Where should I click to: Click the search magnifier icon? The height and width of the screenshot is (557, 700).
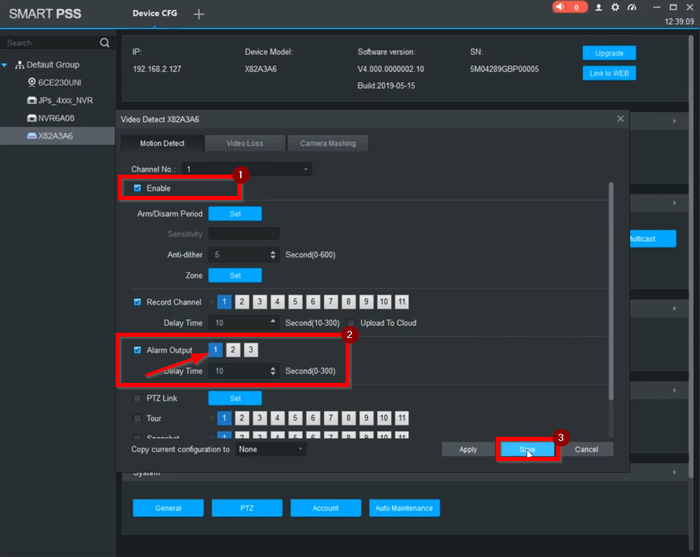[x=104, y=42]
